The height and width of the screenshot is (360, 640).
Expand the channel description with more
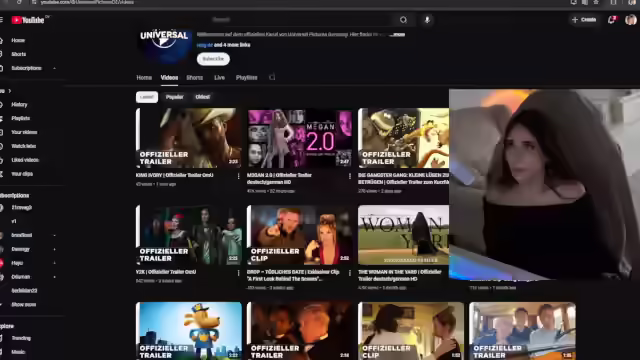click(397, 35)
